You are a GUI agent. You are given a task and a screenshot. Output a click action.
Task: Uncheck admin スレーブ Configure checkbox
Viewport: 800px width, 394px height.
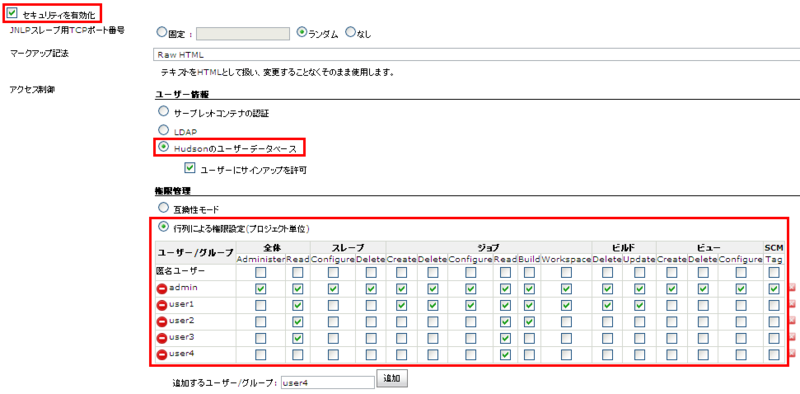[x=333, y=289]
